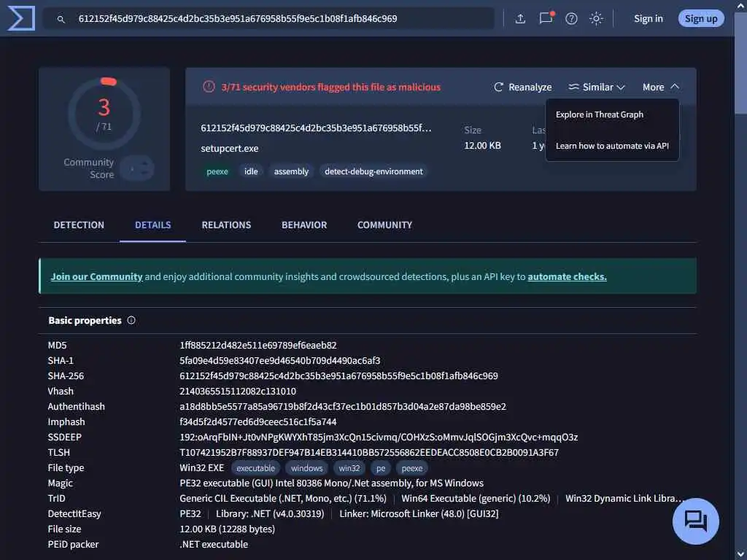Expand the Similar dropdown
The image size is (747, 560).
597,87
